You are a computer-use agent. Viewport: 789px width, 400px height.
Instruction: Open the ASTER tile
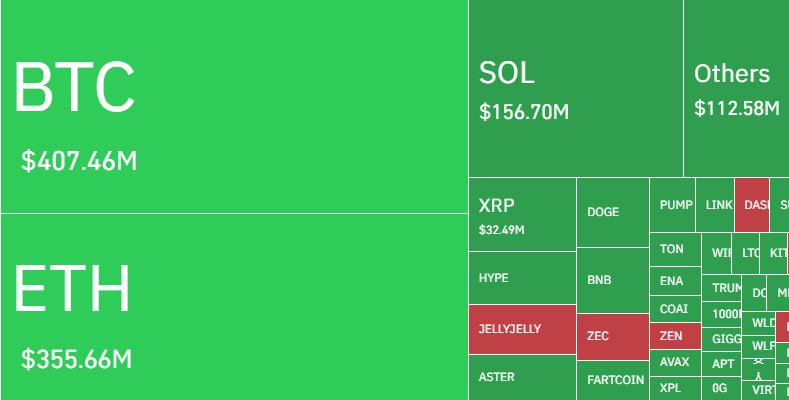pyautogui.click(x=522, y=377)
